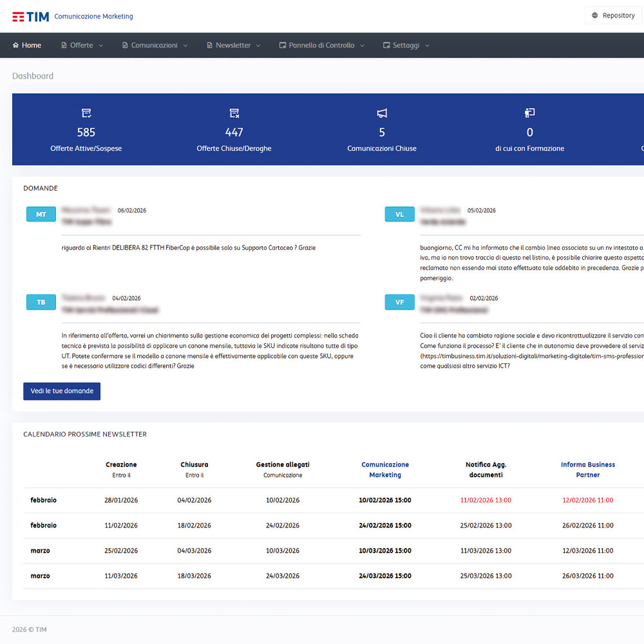This screenshot has width=644, height=644.
Task: Expand the Comunicazioni dropdown menu
Action: 155,46
